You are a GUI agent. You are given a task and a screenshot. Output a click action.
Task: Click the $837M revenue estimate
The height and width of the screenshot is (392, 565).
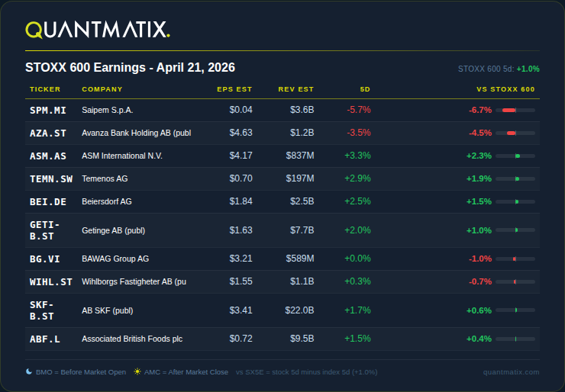pos(300,156)
